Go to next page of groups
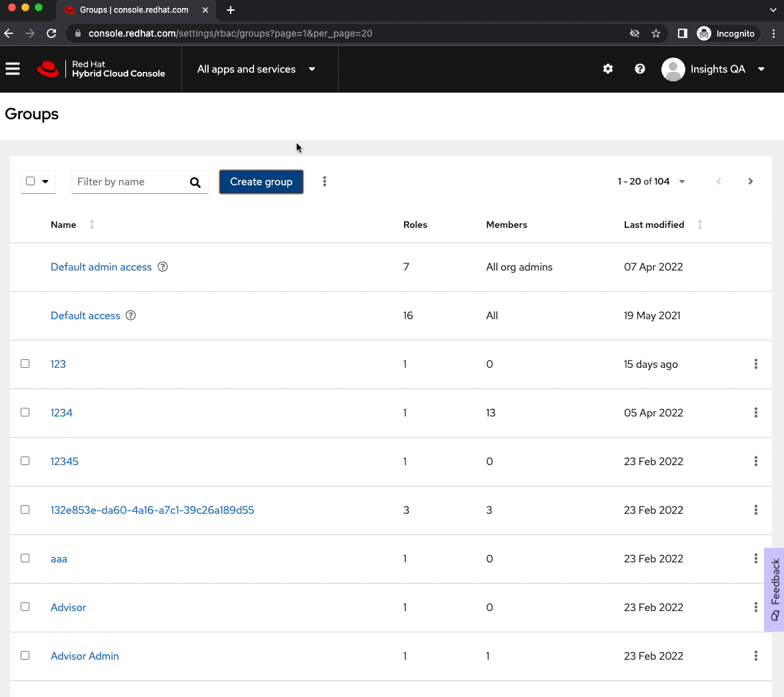This screenshot has height=697, width=784. coord(750,181)
